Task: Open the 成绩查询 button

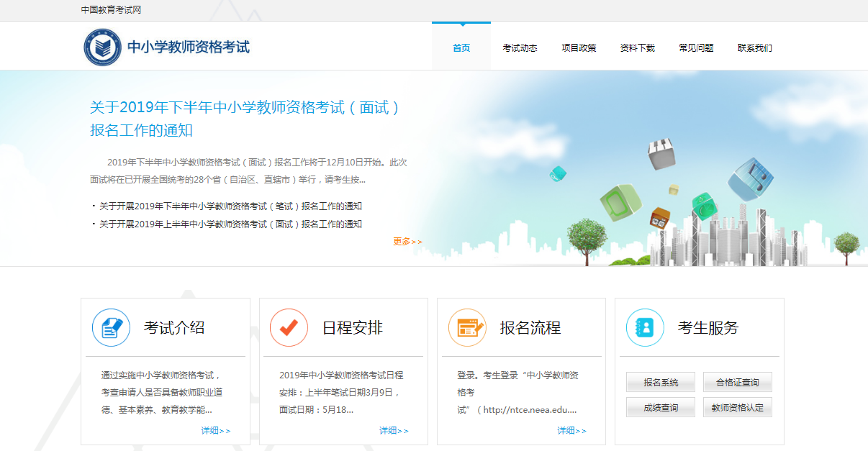Action: [660, 408]
